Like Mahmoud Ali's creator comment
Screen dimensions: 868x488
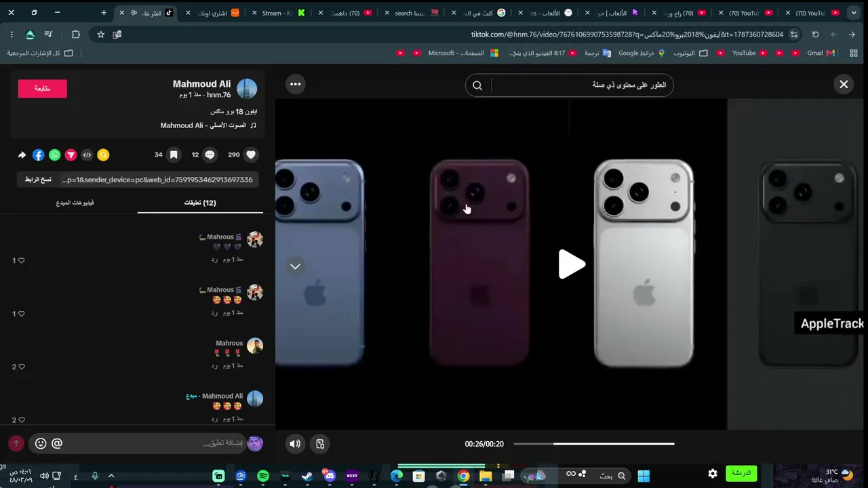point(21,420)
